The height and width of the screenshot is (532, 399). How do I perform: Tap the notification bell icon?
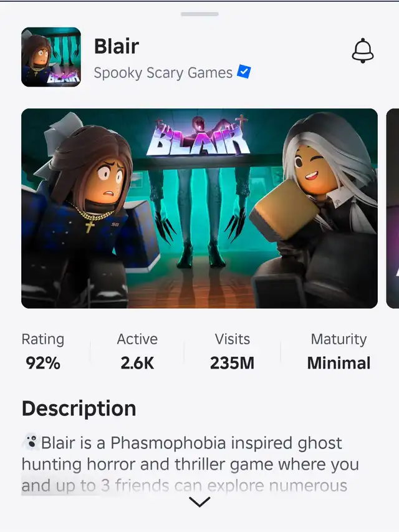tap(363, 51)
